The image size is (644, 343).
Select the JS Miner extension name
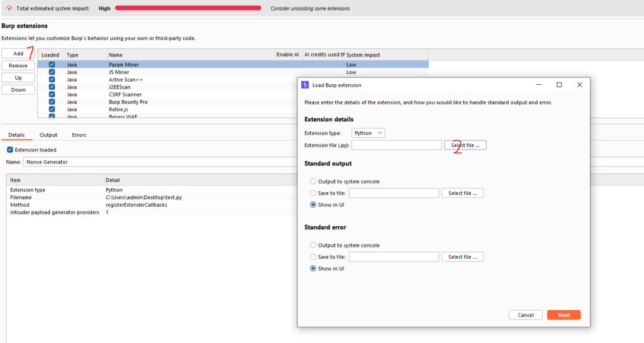point(119,72)
